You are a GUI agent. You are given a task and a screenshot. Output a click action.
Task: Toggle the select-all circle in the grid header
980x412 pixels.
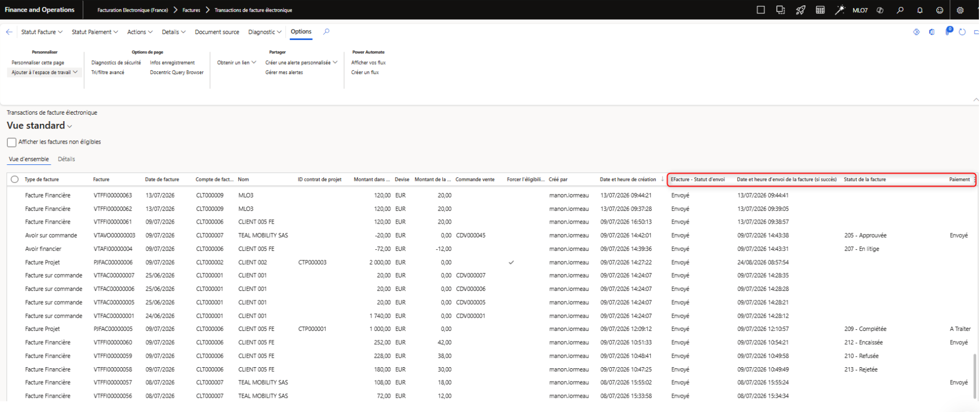(14, 180)
